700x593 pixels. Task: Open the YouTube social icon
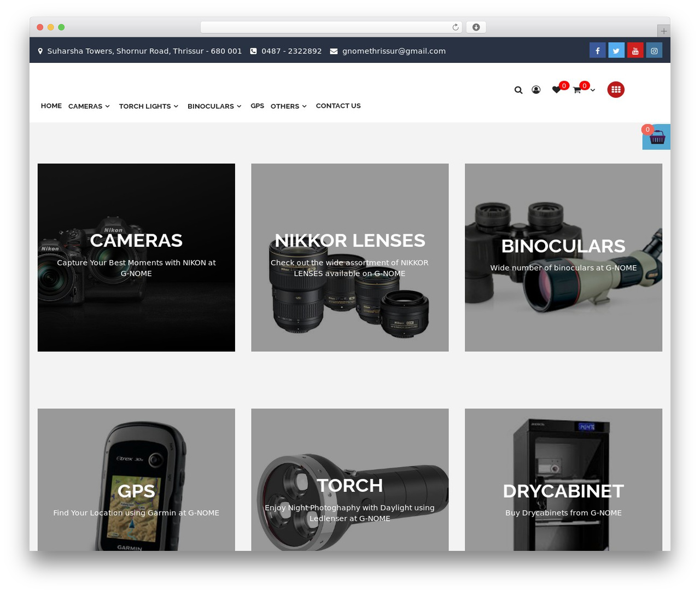pos(635,50)
